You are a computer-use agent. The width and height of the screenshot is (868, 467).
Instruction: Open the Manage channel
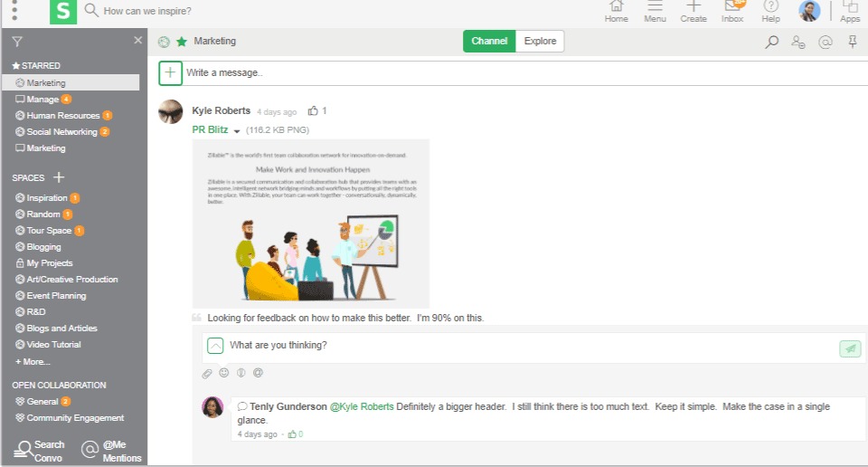(x=42, y=100)
